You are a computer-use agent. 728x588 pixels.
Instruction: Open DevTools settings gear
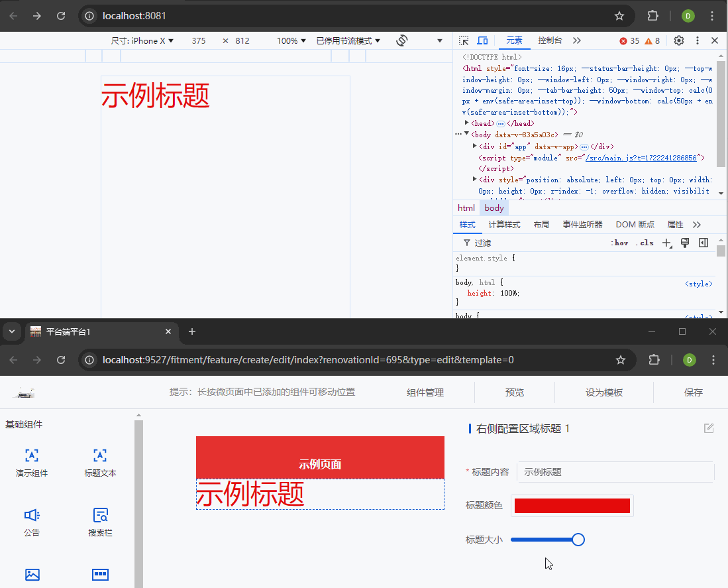tap(679, 40)
